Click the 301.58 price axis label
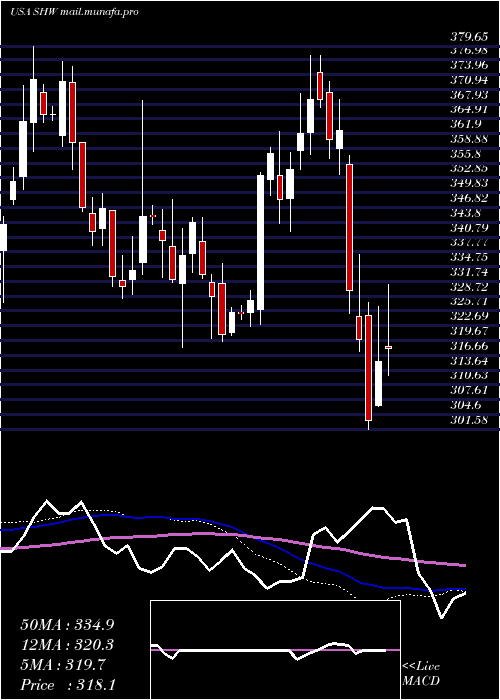Image resolution: width=500 pixels, height=700 pixels. [x=468, y=420]
